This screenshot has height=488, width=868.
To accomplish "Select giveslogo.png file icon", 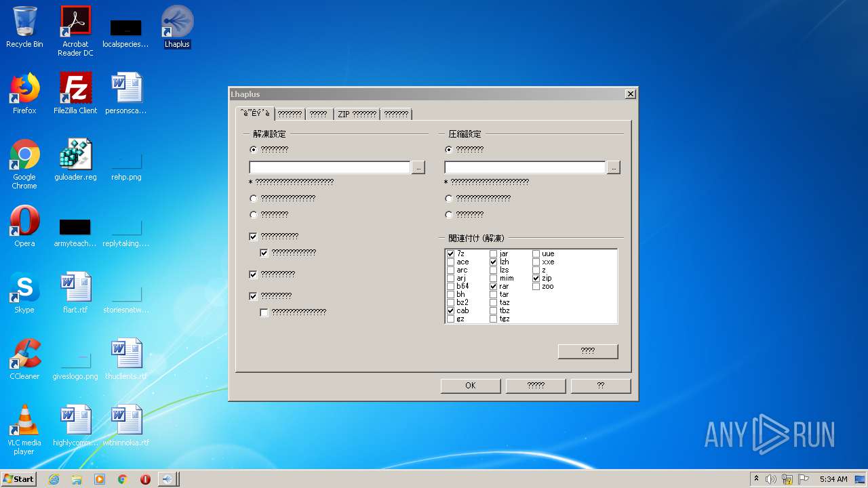I will pyautogui.click(x=75, y=366).
